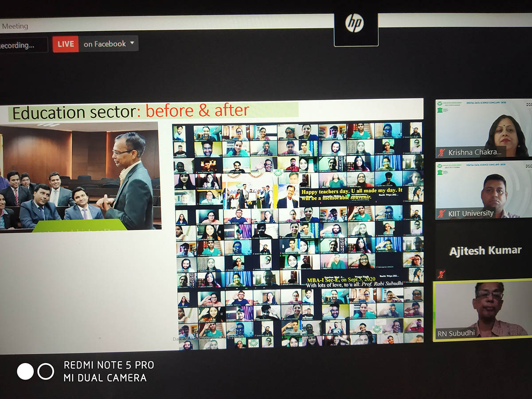The image size is (532, 399).
Task: Click the Krishna Chakra name label
Action: coord(475,153)
